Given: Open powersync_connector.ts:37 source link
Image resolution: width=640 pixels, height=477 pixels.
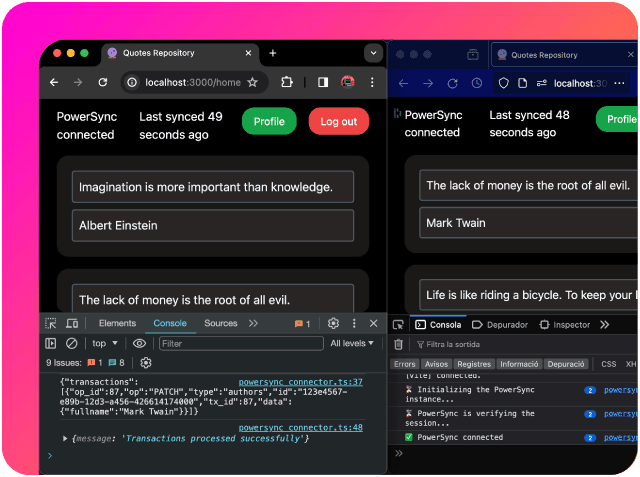Looking at the screenshot, I should [x=300, y=382].
